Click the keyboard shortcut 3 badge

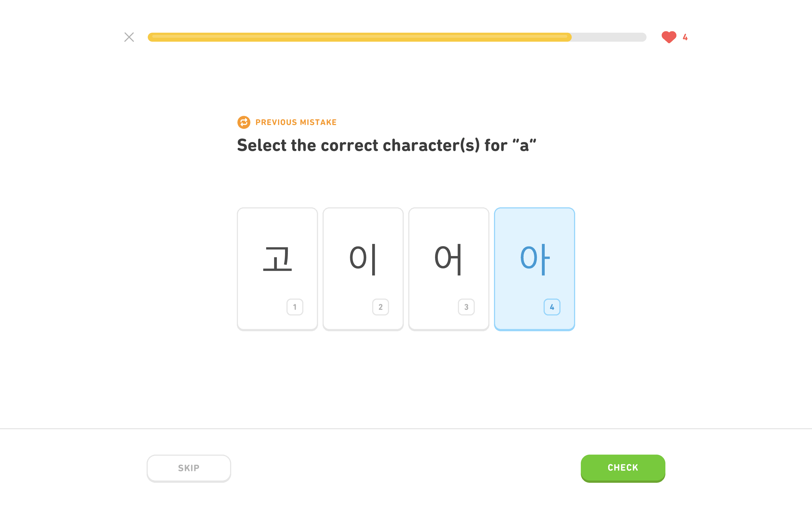point(466,307)
